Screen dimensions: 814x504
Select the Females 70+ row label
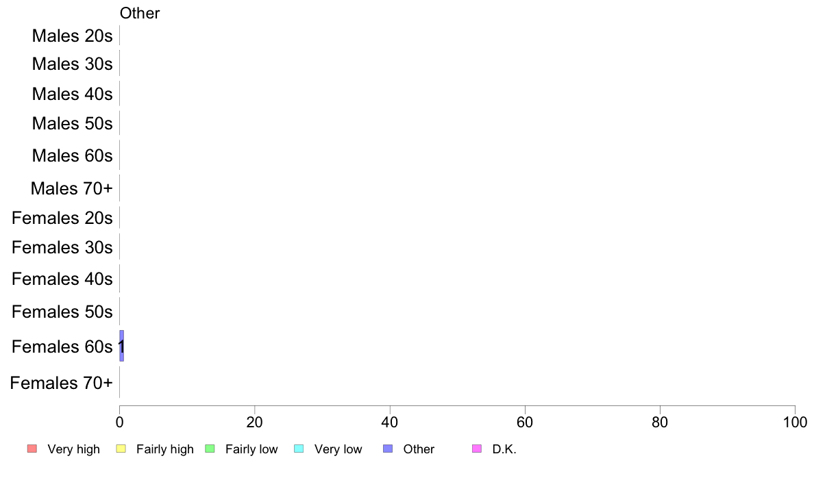[x=61, y=383]
